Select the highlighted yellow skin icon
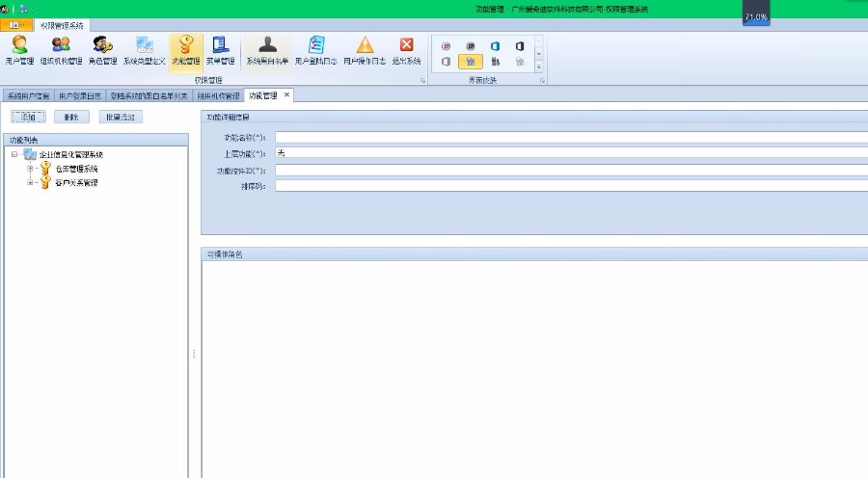The image size is (868, 478). (x=471, y=62)
